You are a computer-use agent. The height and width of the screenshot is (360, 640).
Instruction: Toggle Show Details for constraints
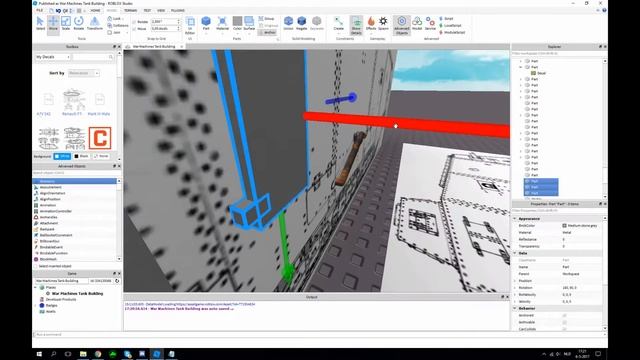356,25
